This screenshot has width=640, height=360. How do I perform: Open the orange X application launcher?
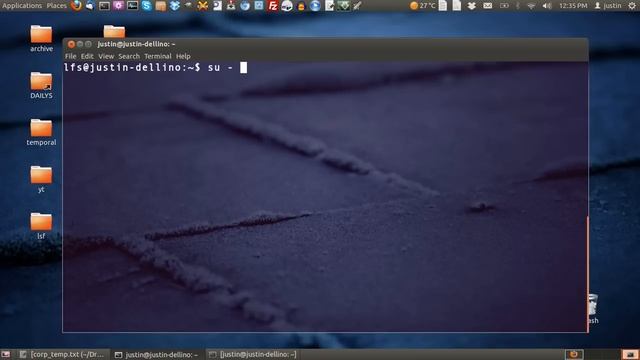(x=202, y=6)
